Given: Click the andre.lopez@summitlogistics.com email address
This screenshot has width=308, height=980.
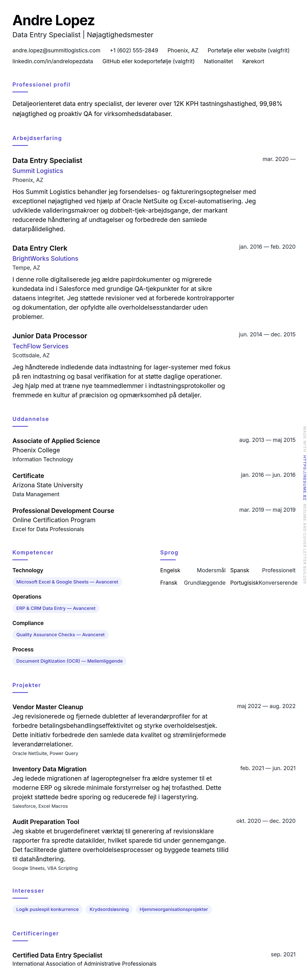Looking at the screenshot, I should [56, 50].
